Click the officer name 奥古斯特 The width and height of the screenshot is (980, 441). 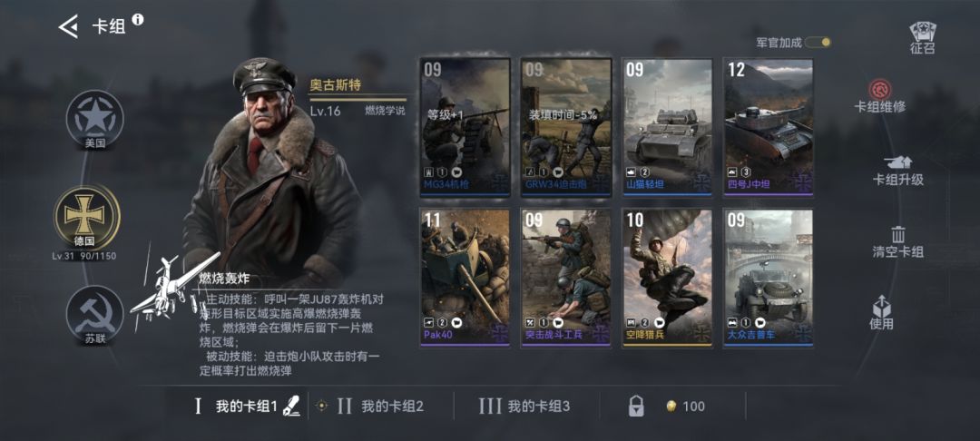click(x=336, y=85)
